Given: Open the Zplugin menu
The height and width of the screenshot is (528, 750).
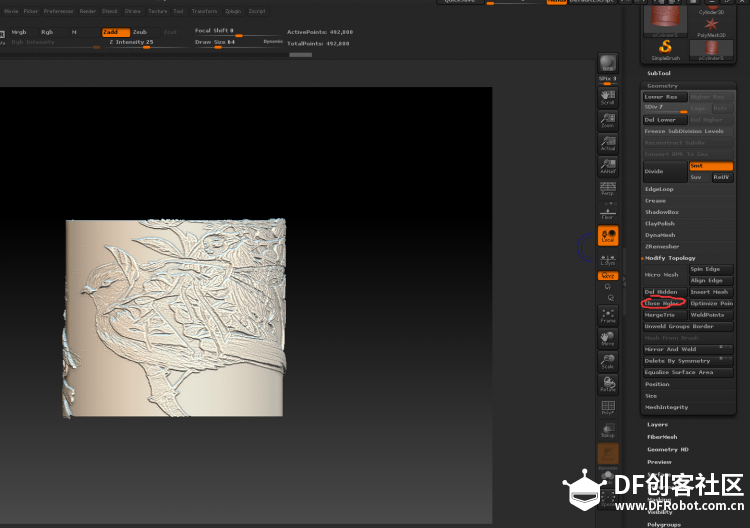Looking at the screenshot, I should [x=233, y=11].
